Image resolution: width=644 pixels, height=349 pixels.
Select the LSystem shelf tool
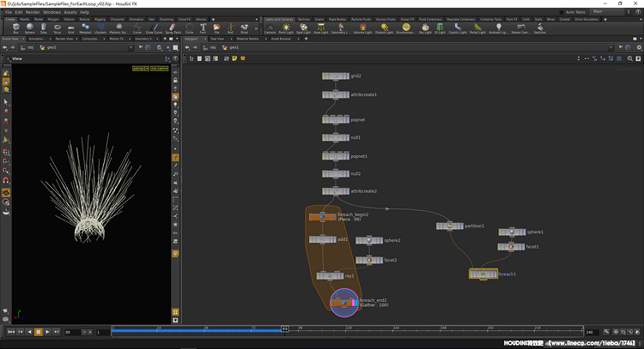coord(100,28)
